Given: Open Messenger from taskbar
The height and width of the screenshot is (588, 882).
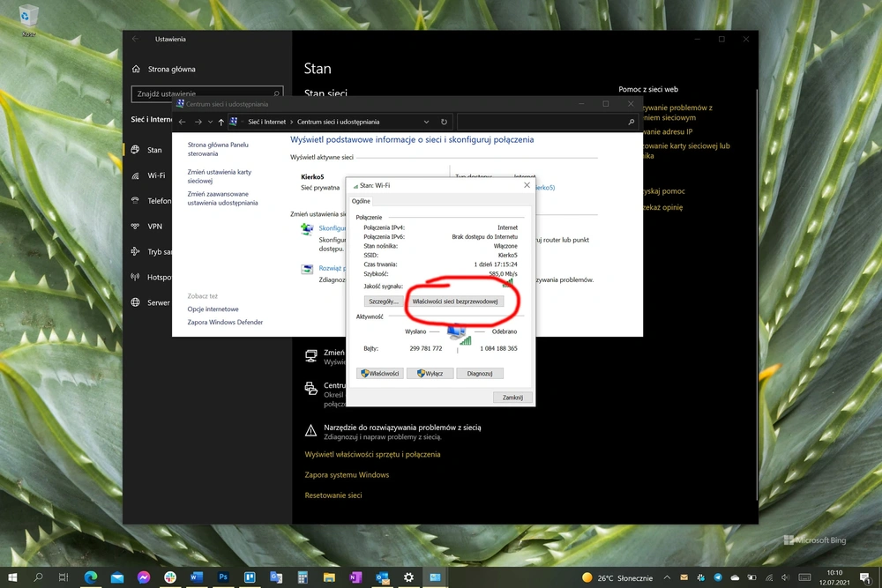Looking at the screenshot, I should [x=144, y=577].
